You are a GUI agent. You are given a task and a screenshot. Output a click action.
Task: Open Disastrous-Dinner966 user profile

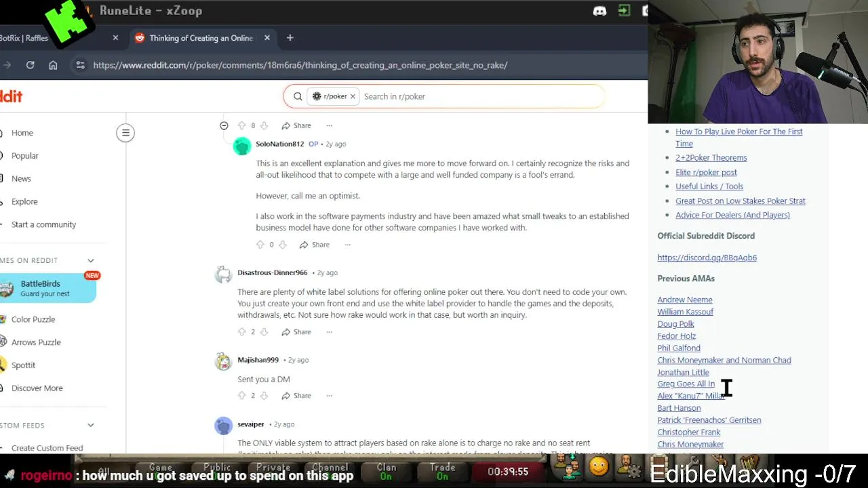pos(272,272)
